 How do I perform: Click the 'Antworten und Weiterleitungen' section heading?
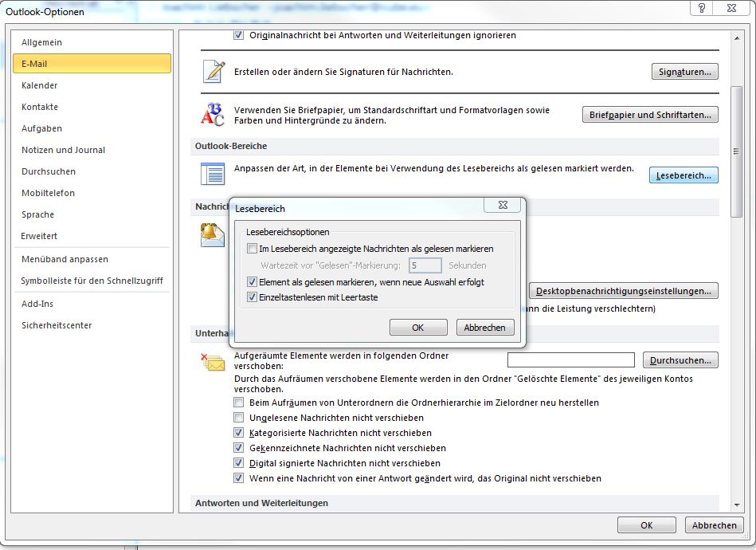tap(261, 503)
